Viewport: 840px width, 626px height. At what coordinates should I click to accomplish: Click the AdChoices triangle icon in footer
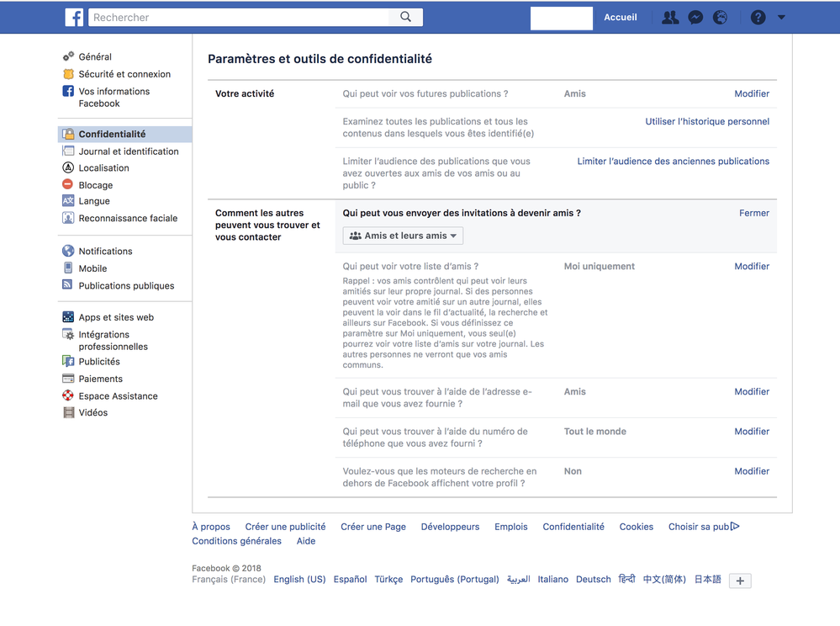[x=735, y=527]
